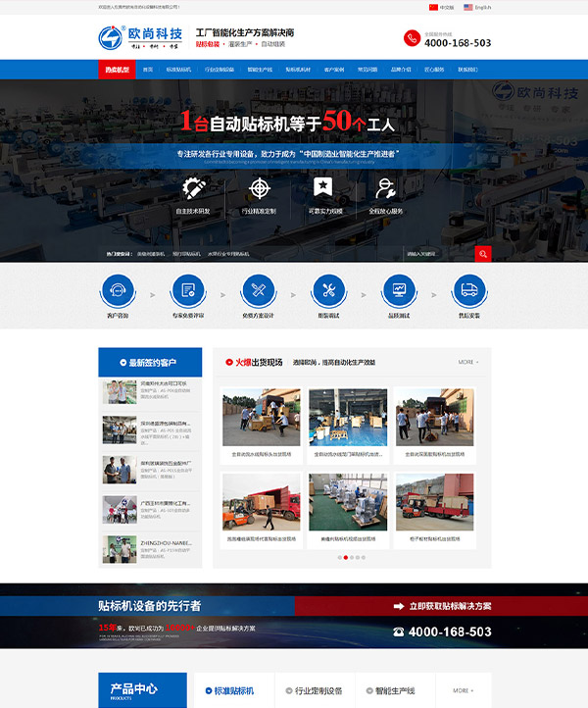Screen dimensions: 588x708
Task: Select the 智能生产线 product tab
Action: coord(395,691)
